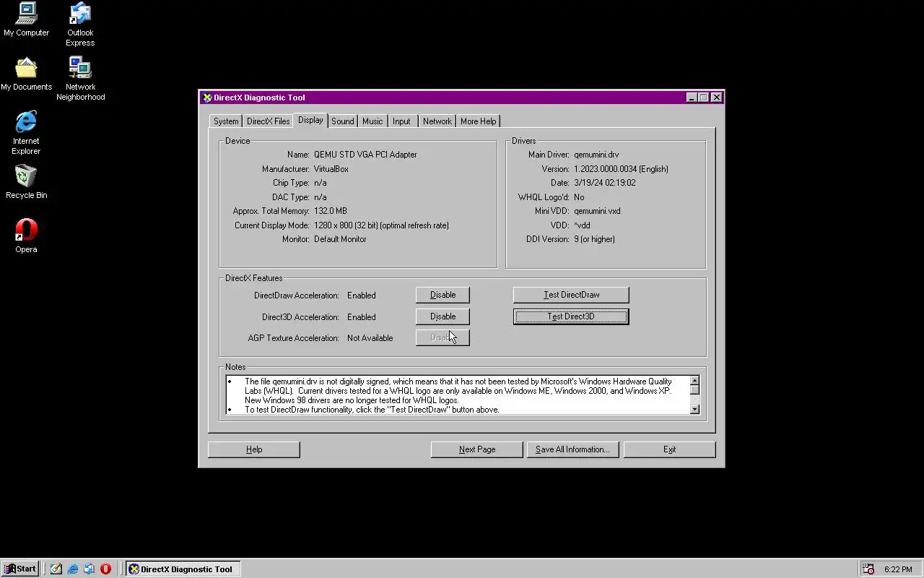924x578 pixels.
Task: Click AGP Texture 'Not Available' status
Action: pos(370,338)
